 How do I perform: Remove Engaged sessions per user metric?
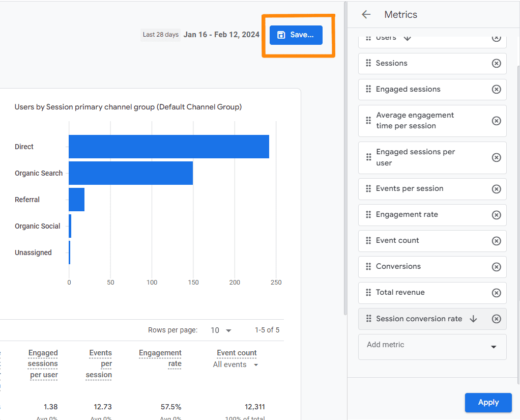coord(496,158)
